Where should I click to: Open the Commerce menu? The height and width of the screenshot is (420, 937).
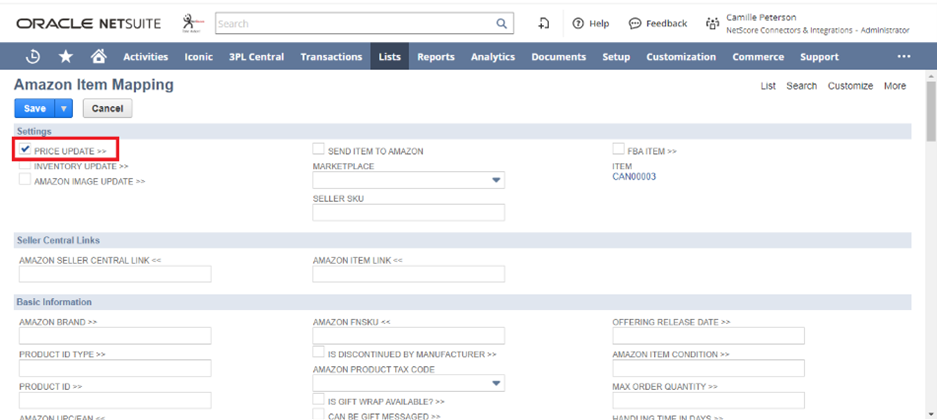758,57
